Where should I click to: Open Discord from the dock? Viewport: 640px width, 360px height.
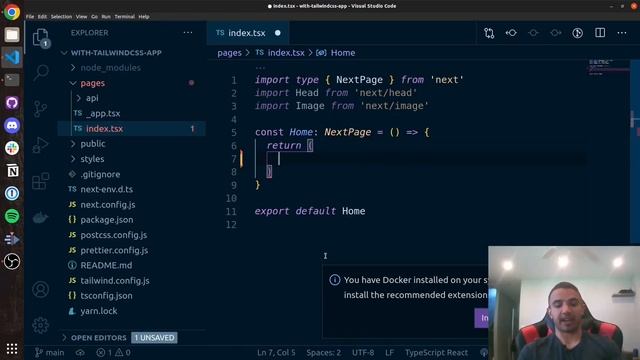point(12,125)
